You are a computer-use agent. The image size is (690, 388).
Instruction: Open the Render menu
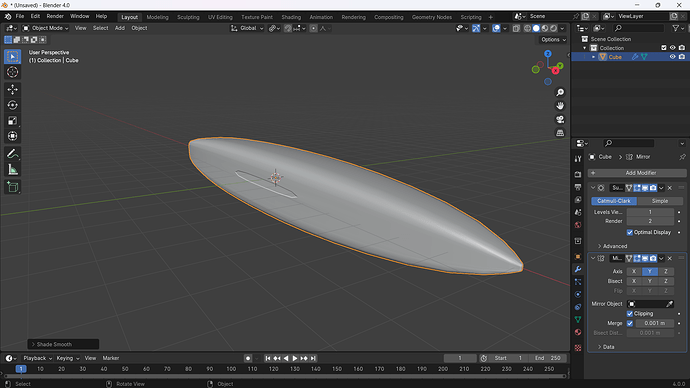(x=55, y=17)
